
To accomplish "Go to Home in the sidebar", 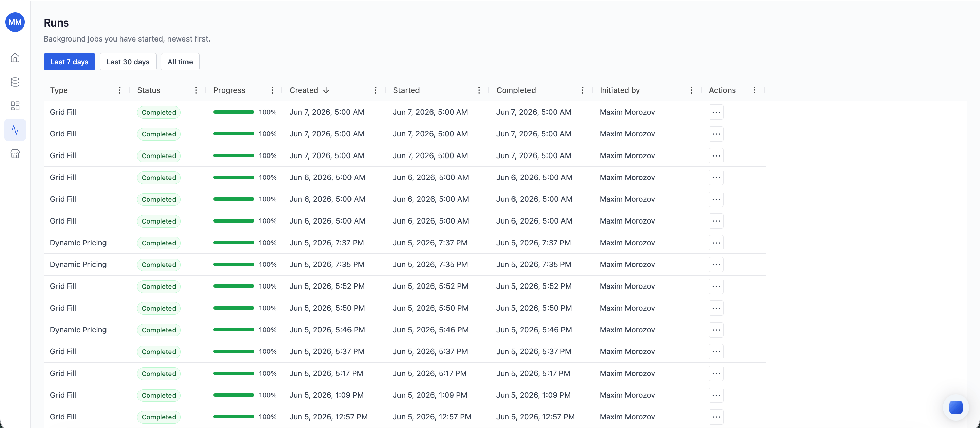I will (x=15, y=58).
